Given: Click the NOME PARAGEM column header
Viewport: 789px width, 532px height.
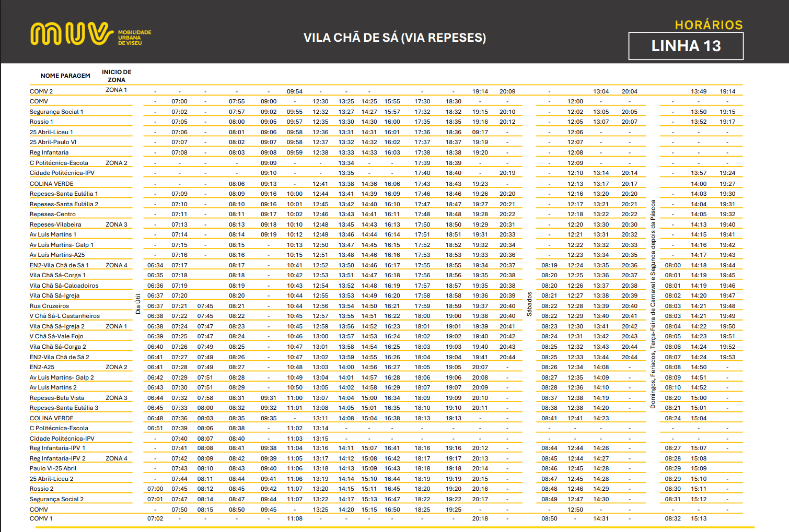Looking at the screenshot, I should tap(65, 76).
